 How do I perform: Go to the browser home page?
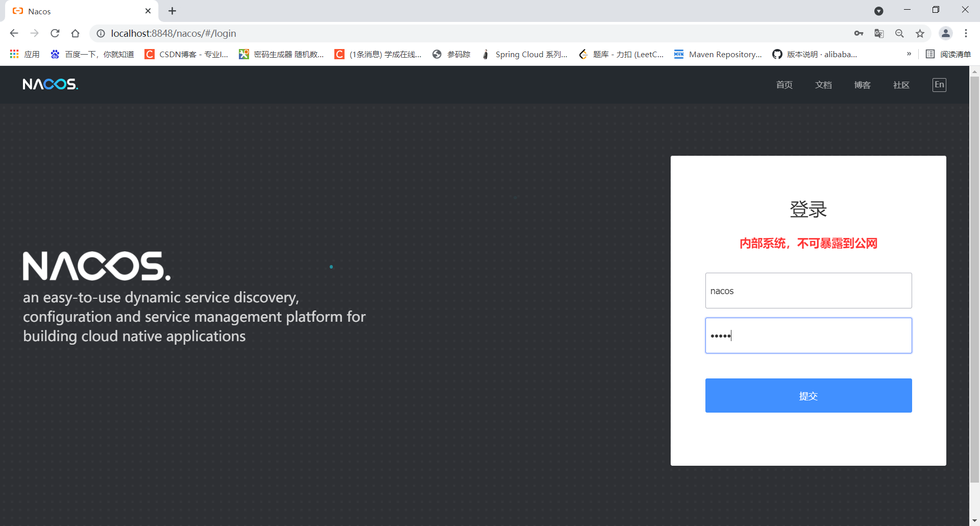point(75,33)
